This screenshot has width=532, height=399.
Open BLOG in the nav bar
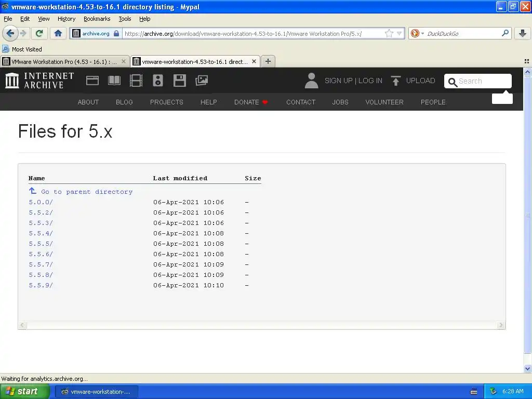point(124,102)
